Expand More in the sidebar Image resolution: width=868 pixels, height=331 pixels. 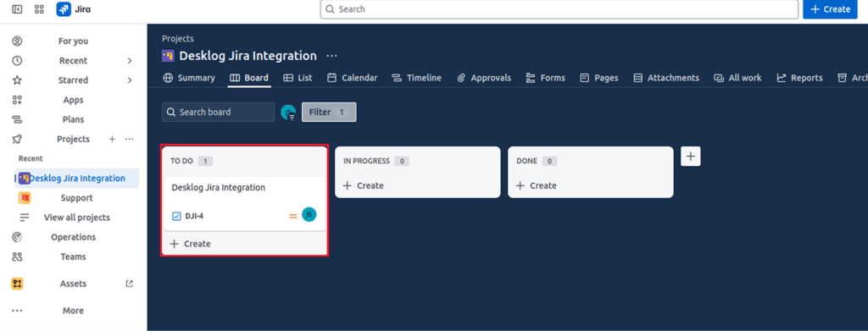coord(73,311)
